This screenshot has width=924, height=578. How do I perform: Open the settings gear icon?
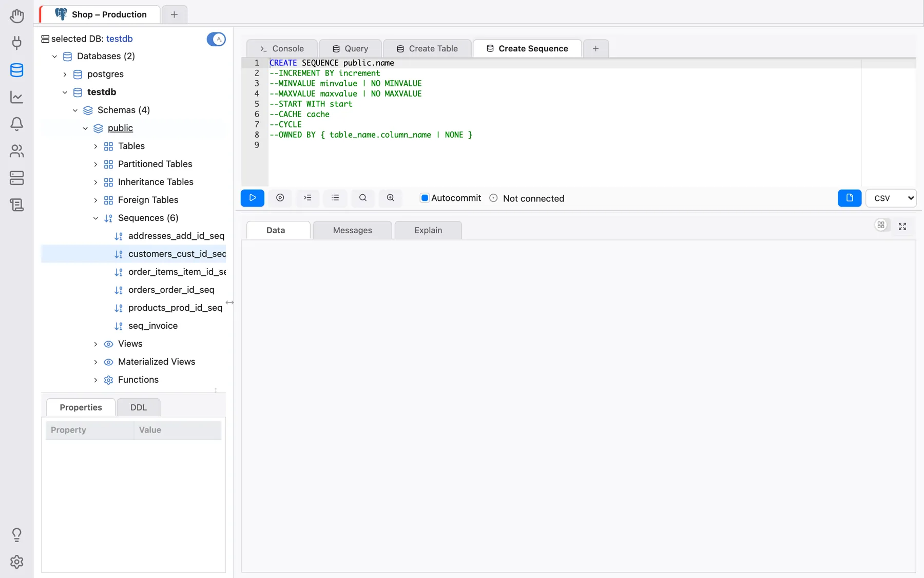[17, 562]
